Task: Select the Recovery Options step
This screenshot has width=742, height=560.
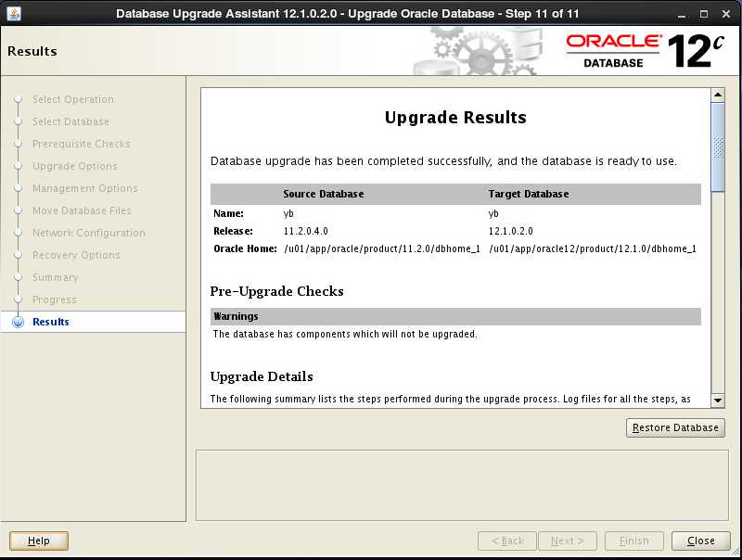Action: (x=76, y=255)
